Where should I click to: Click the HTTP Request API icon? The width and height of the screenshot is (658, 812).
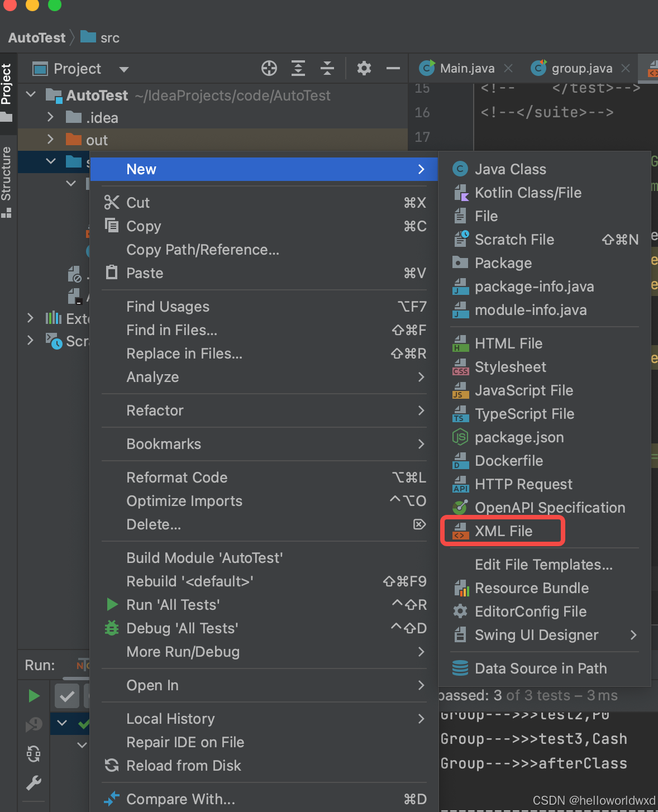tap(460, 484)
